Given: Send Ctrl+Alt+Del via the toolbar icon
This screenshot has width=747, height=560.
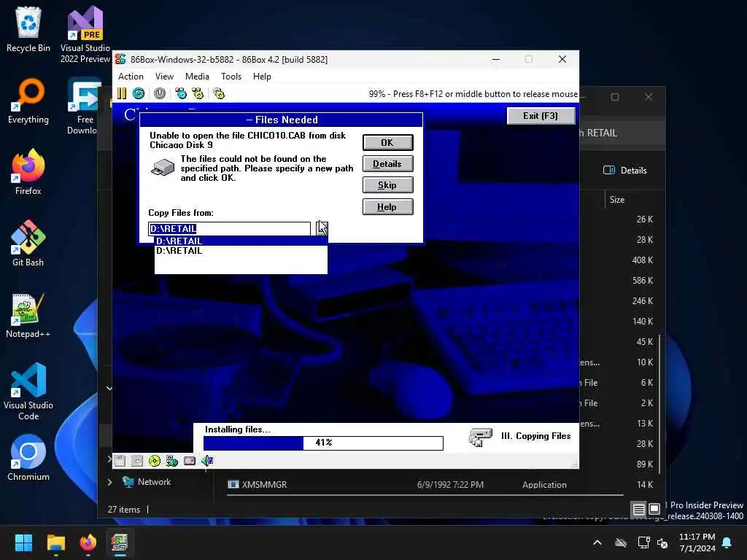Looking at the screenshot, I should pos(181,93).
